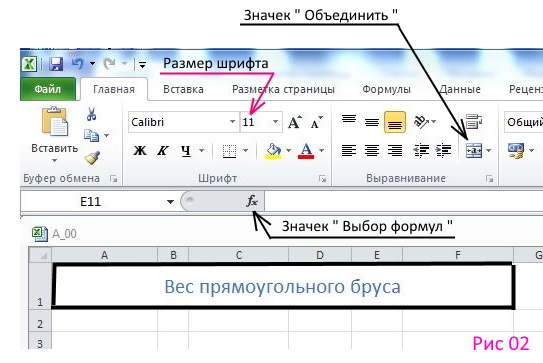Open the Calibri font name dropdown
The image size is (543, 363).
232,122
